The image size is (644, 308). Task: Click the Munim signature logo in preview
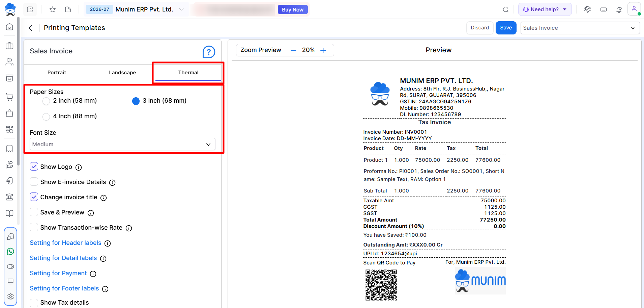pos(480,281)
